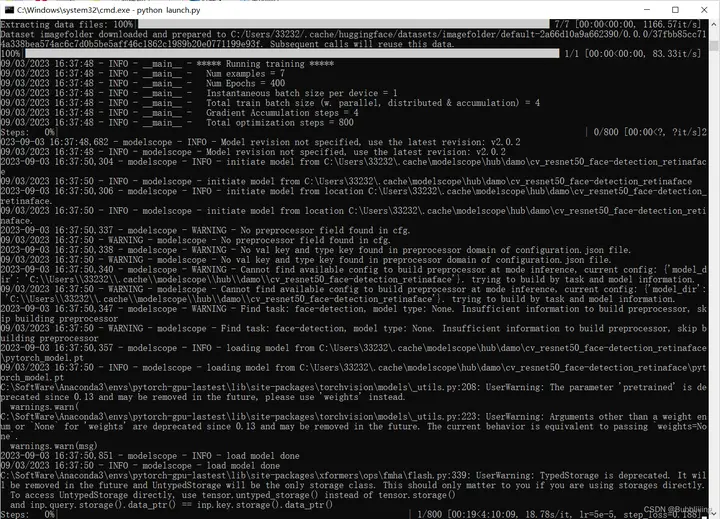Click 'No preprocessor field found in cfg' at 16:37:50,337
The height and width of the screenshot is (519, 720).
205,230
